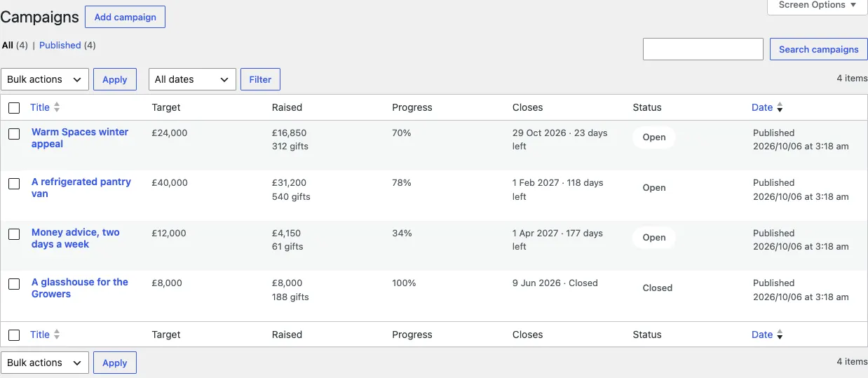This screenshot has height=378, width=868.
Task: Expand the All dates filter dropdown
Action: 192,79
